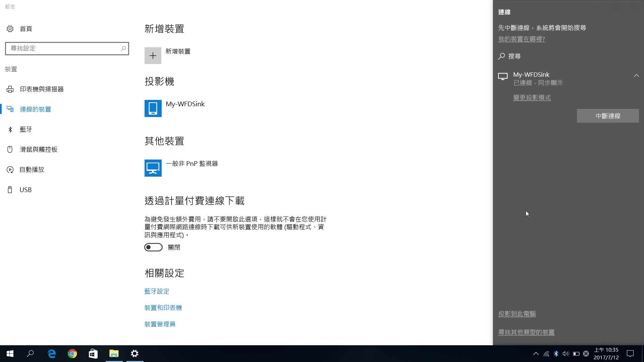Open the Windows Start menu
This screenshot has height=362, width=644.
click(10, 354)
